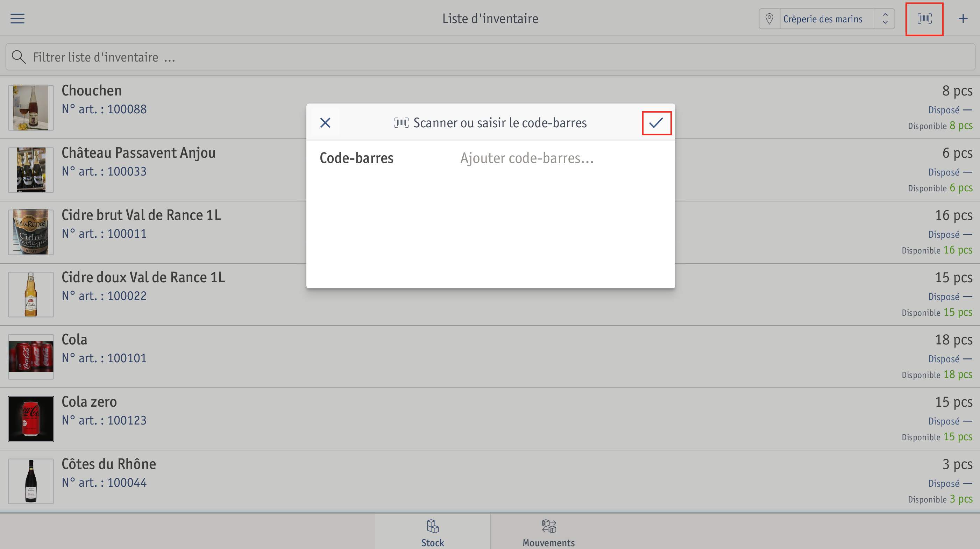Switch to the Stock tab
Viewport: 980px width, 549px height.
pyautogui.click(x=433, y=532)
